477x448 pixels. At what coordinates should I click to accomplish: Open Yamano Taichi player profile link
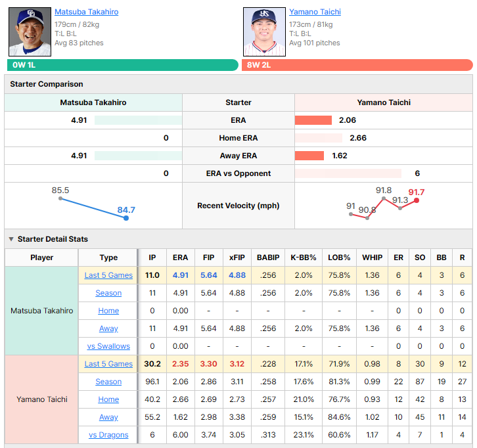pos(315,12)
